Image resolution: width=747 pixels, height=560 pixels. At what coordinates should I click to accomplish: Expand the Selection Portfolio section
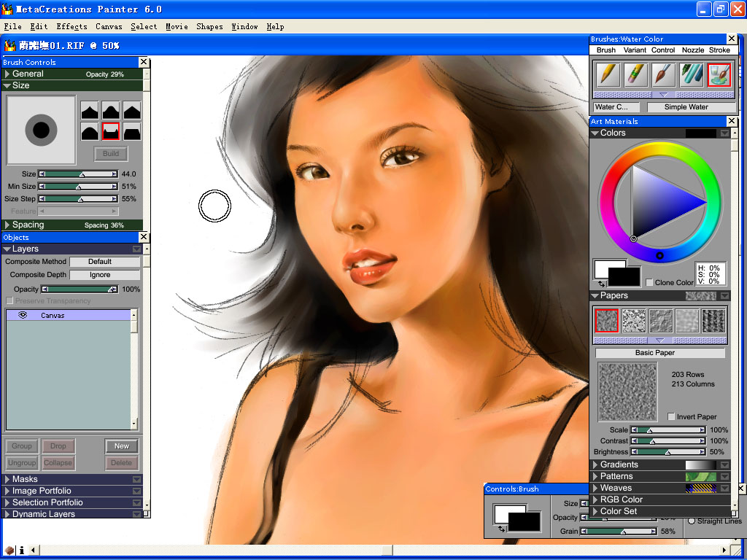coord(7,502)
